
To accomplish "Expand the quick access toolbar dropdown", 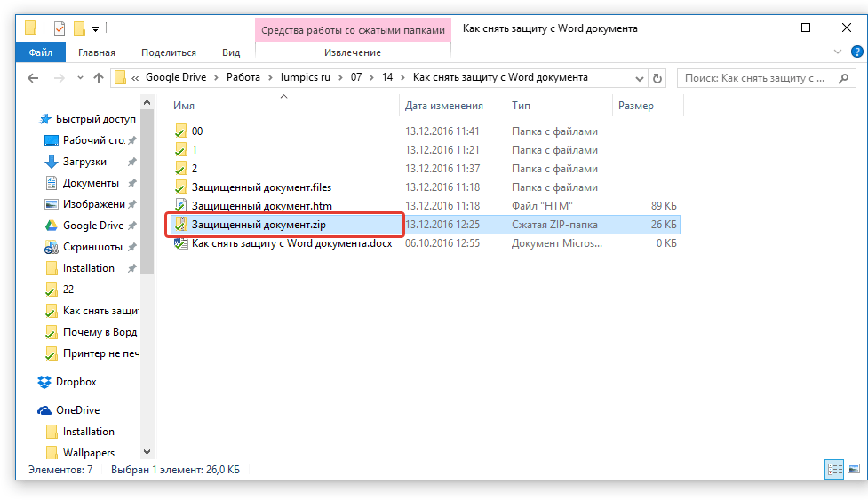I will 95,29.
